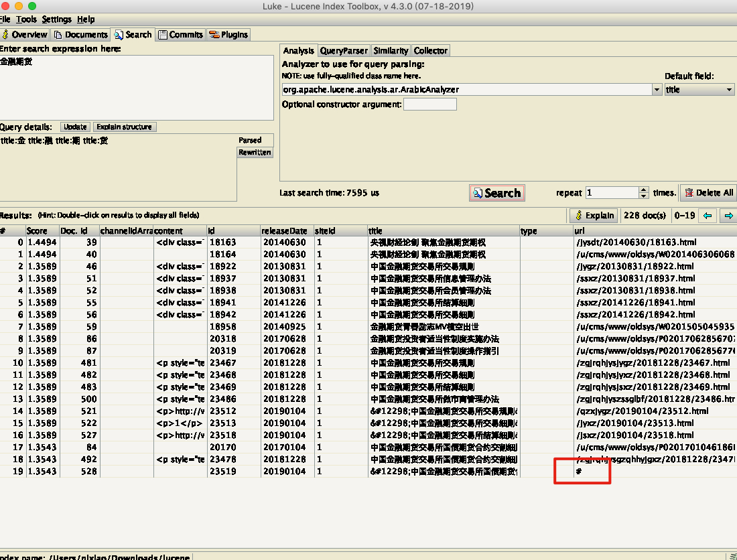Open the Settings menu
737x560 pixels.
click(x=56, y=19)
